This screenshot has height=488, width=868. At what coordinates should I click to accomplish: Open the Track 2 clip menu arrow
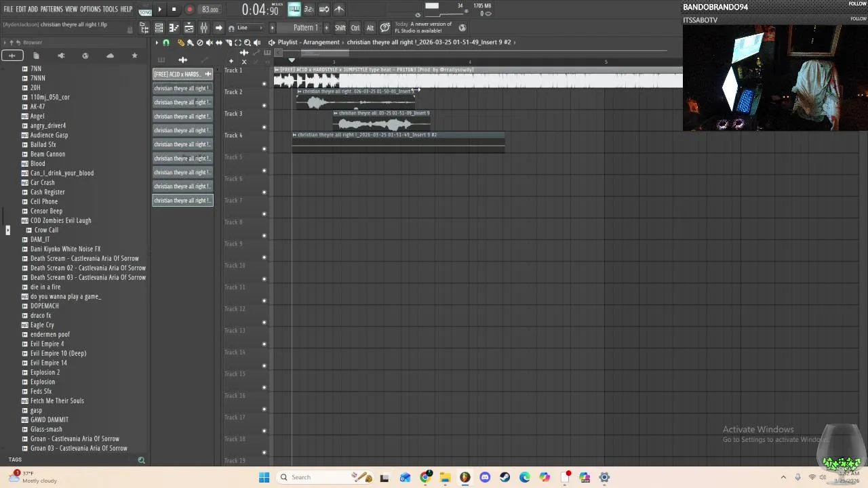click(299, 91)
